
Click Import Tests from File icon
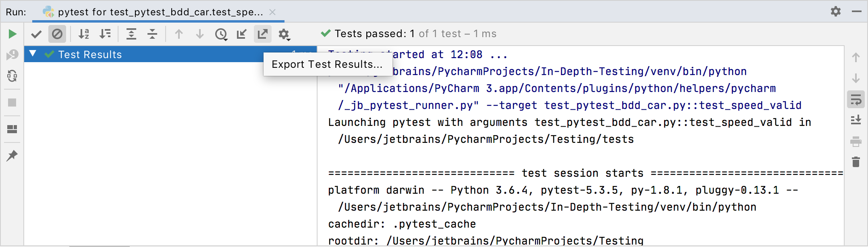point(242,34)
